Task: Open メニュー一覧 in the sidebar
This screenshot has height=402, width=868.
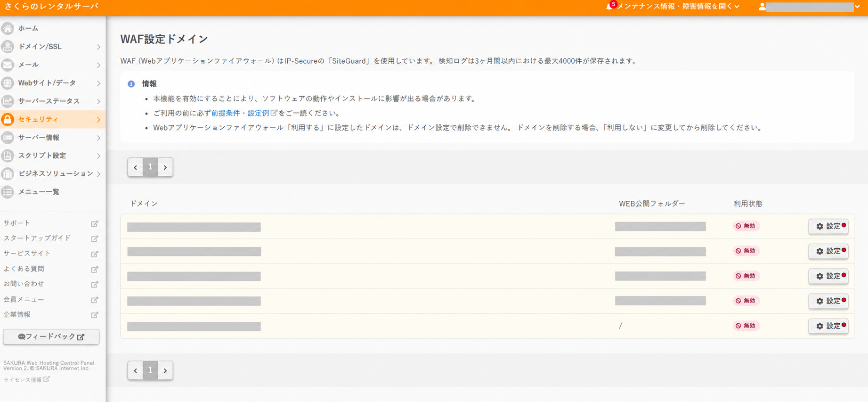Action: [39, 192]
